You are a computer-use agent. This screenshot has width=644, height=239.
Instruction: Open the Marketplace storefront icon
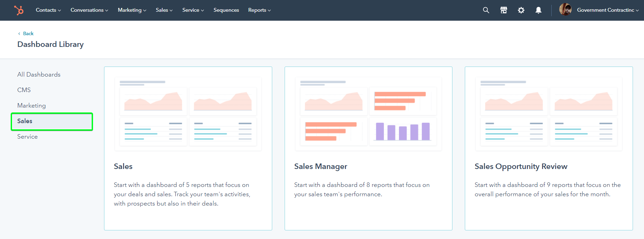pyautogui.click(x=503, y=10)
